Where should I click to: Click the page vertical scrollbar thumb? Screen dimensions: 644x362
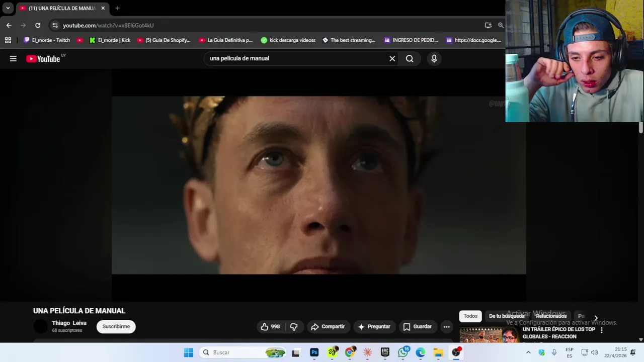click(x=640, y=127)
